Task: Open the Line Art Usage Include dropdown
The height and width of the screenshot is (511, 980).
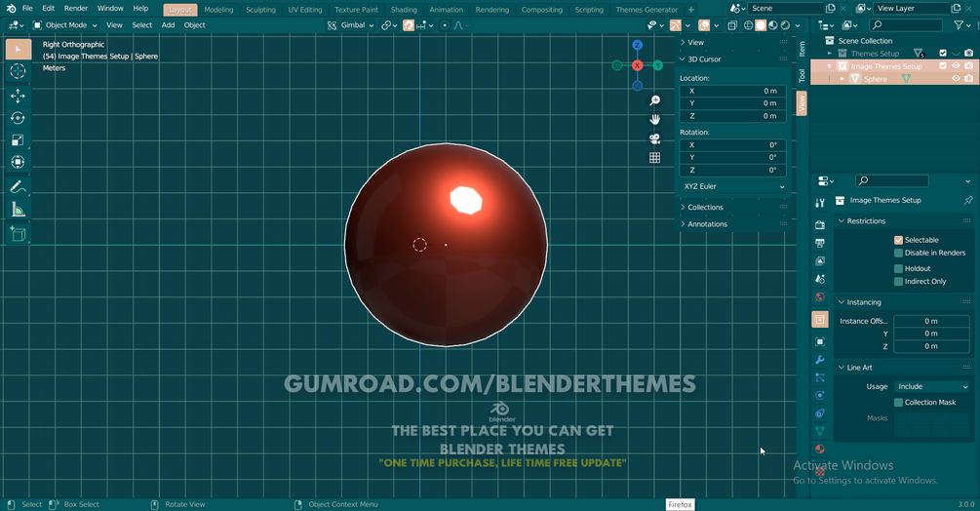Action: point(932,387)
